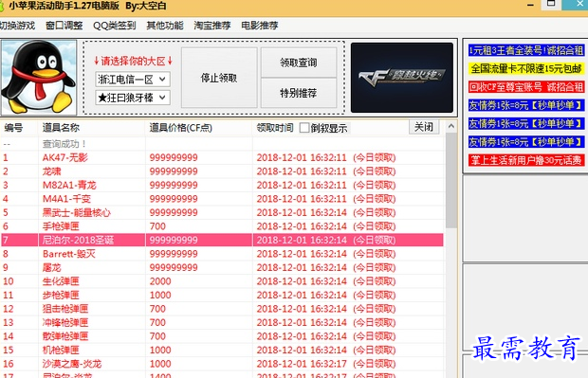Viewport: 588px width, 378px height.
Task: Select row 龙啸
Action: pyautogui.click(x=222, y=171)
